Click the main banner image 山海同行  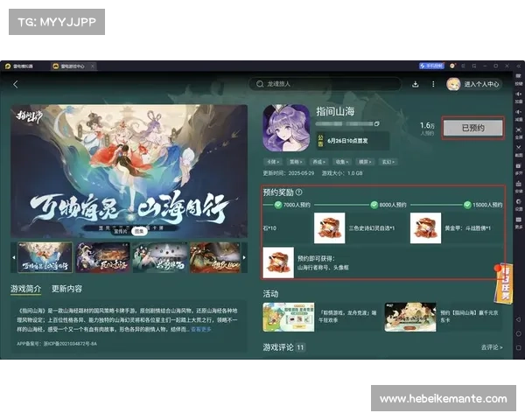tap(129, 171)
